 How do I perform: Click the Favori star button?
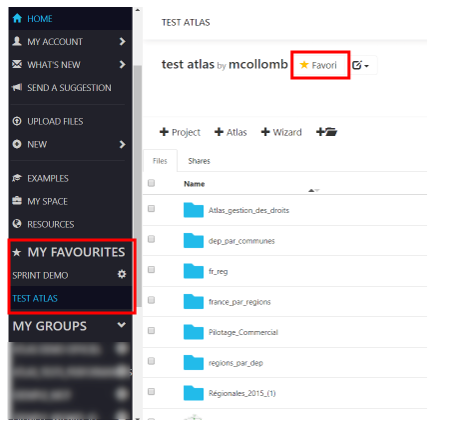[x=319, y=65]
